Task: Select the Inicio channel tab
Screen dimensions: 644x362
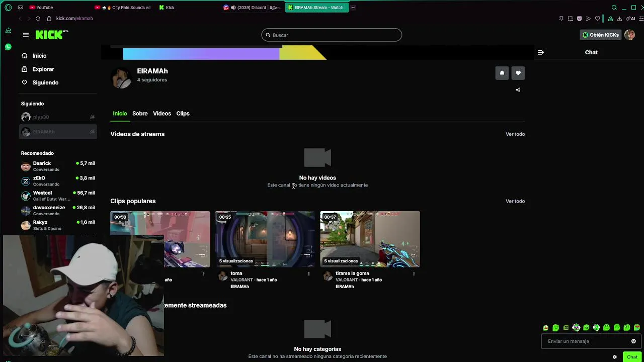Action: (120, 114)
